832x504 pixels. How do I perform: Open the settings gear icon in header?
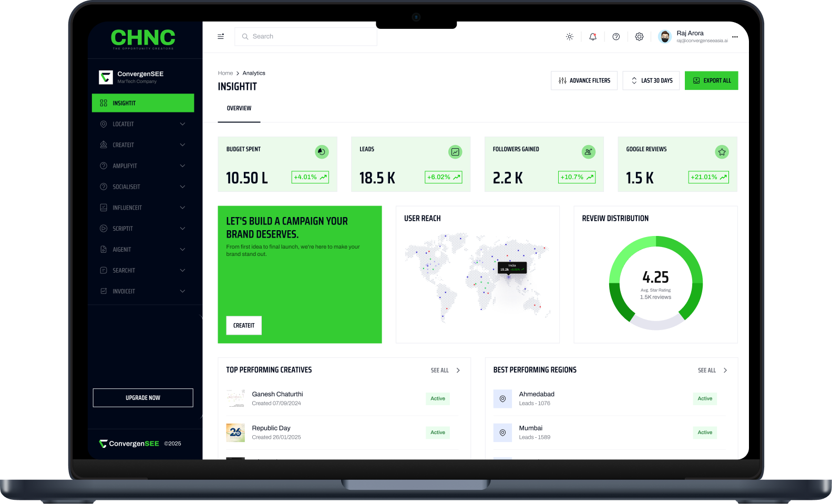click(639, 37)
